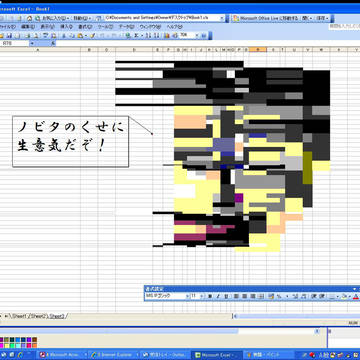360x360 pixels.
Task: Open font name dropdown arrow
Action: [x=187, y=296]
